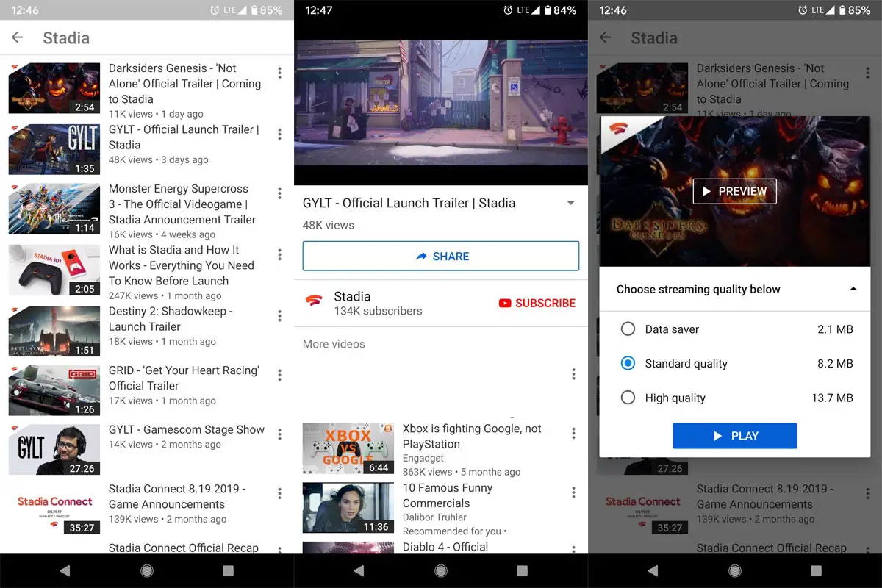Open GYLT Official Launch Trailer thumbnail
Image resolution: width=882 pixels, height=588 pixels.
(x=54, y=149)
